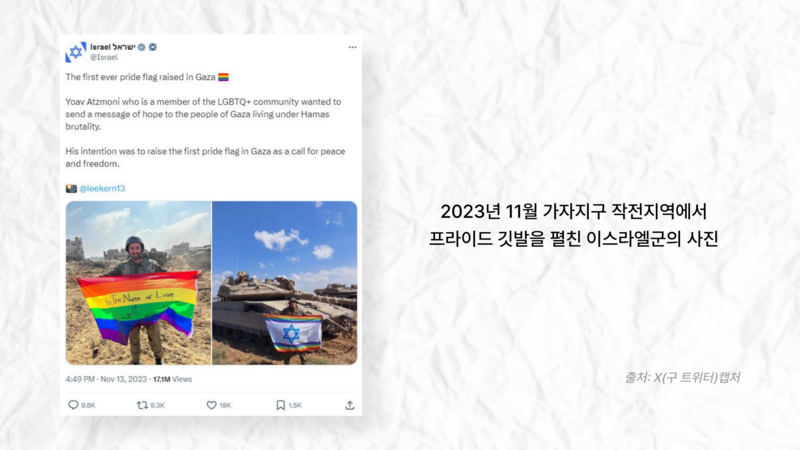800x450 pixels.
Task: Open soldier holding rainbow flag photo
Action: (x=138, y=283)
